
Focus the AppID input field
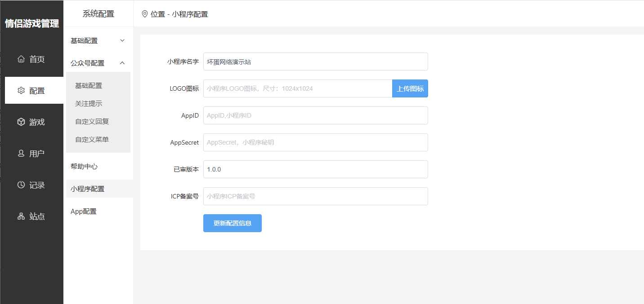coord(316,115)
